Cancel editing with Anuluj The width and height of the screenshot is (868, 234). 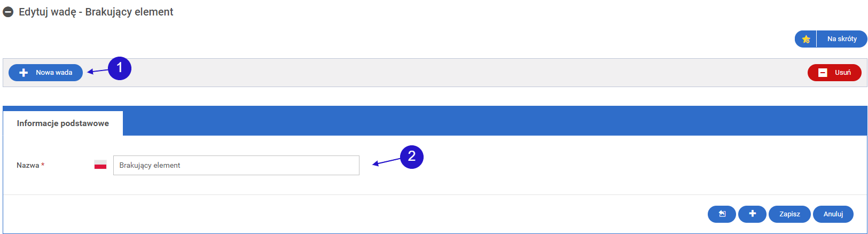point(833,214)
